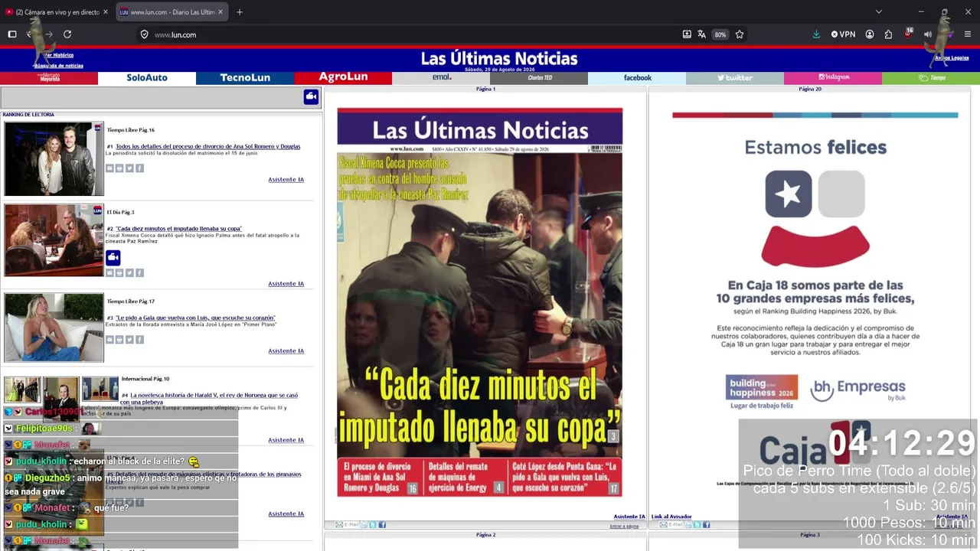Open the browser hamburger menu

click(x=968, y=34)
